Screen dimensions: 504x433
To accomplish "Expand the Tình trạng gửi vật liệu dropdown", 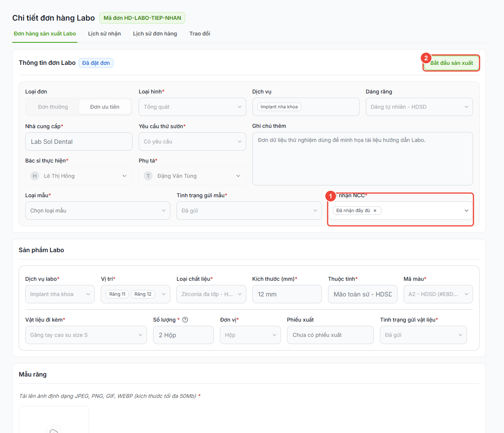I will [423, 335].
